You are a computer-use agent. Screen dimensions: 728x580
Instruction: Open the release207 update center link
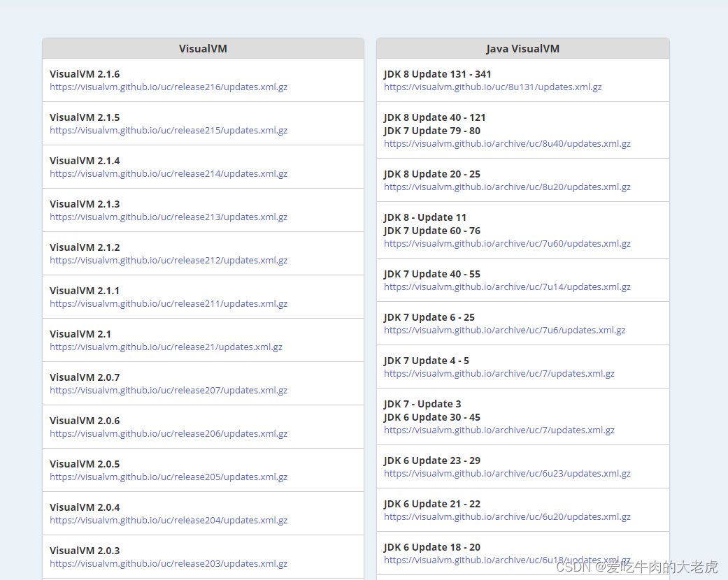(169, 390)
